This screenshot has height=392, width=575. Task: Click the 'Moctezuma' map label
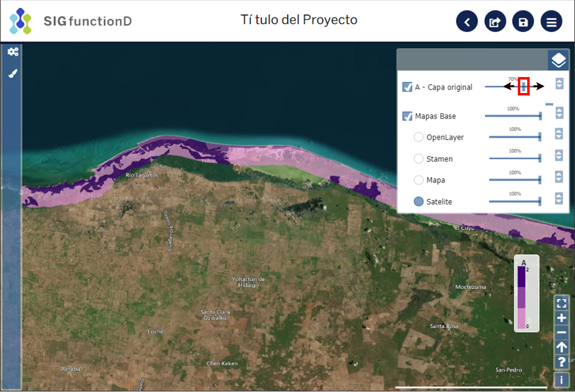click(x=470, y=287)
